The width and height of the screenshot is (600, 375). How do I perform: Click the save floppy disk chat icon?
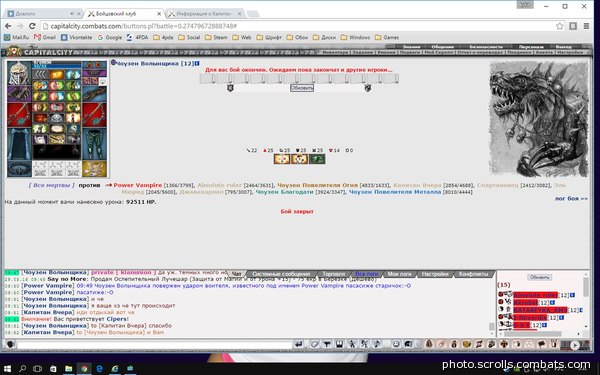click(339, 344)
